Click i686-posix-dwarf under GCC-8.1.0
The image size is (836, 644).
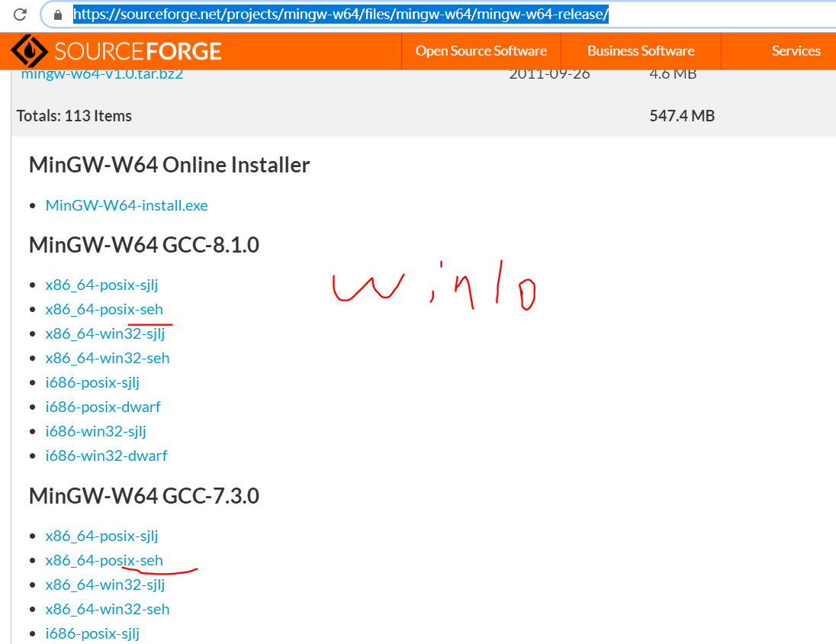[x=103, y=406]
